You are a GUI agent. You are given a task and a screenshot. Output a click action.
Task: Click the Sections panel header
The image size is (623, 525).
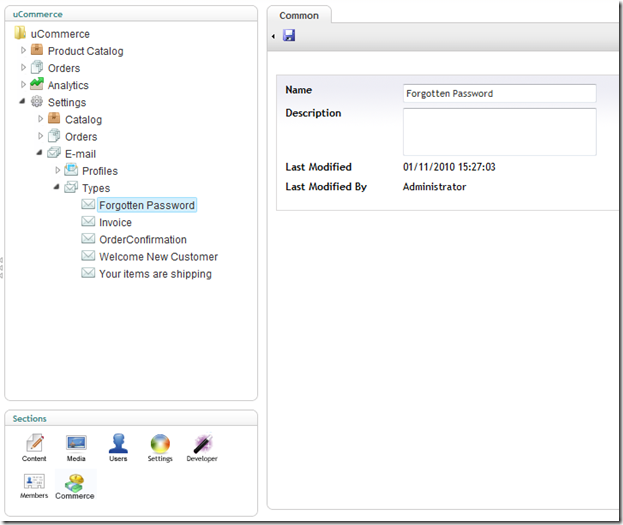[131, 418]
